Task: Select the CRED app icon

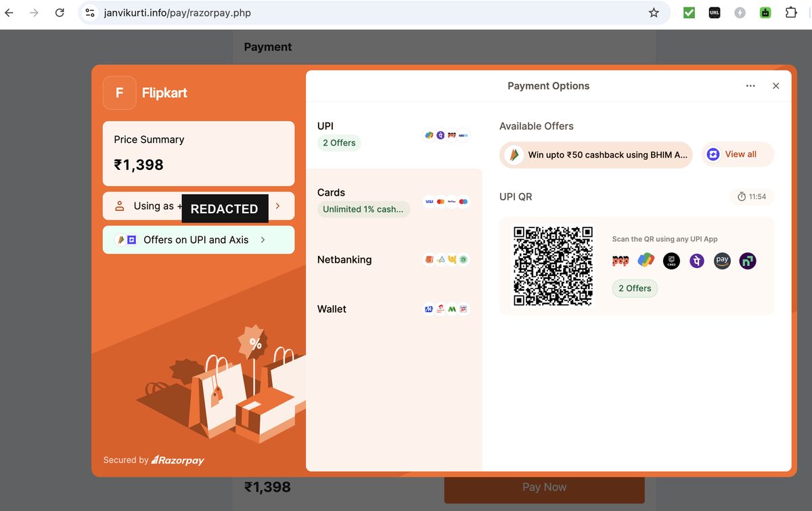Action: click(x=671, y=261)
